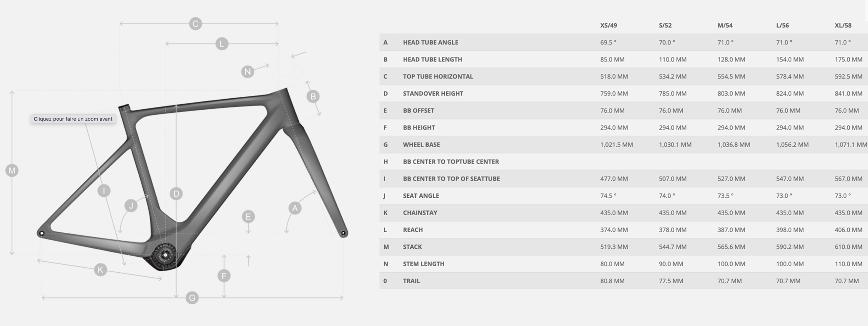Select the M/54 size column header
The image size is (868, 326).
point(725,25)
